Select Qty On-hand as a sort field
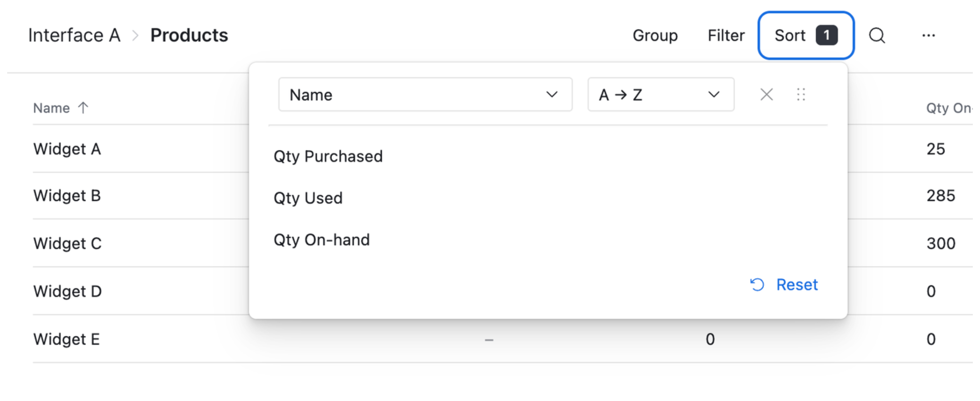This screenshot has height=401, width=980. 322,239
